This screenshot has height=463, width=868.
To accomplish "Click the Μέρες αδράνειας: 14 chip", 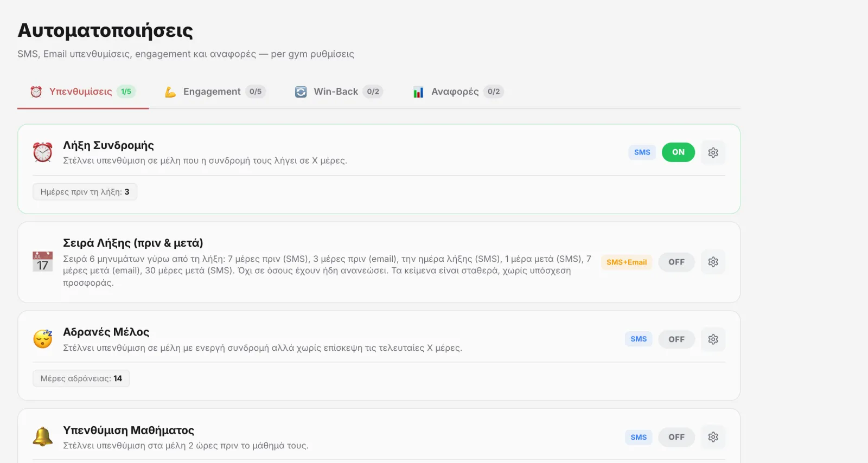I will tap(81, 378).
